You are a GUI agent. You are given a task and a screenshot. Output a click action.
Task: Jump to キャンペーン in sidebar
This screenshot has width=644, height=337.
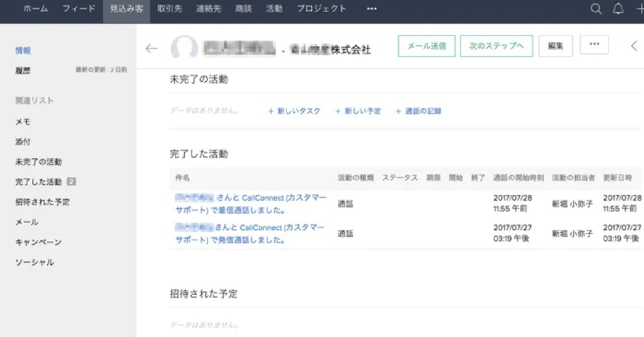[39, 242]
